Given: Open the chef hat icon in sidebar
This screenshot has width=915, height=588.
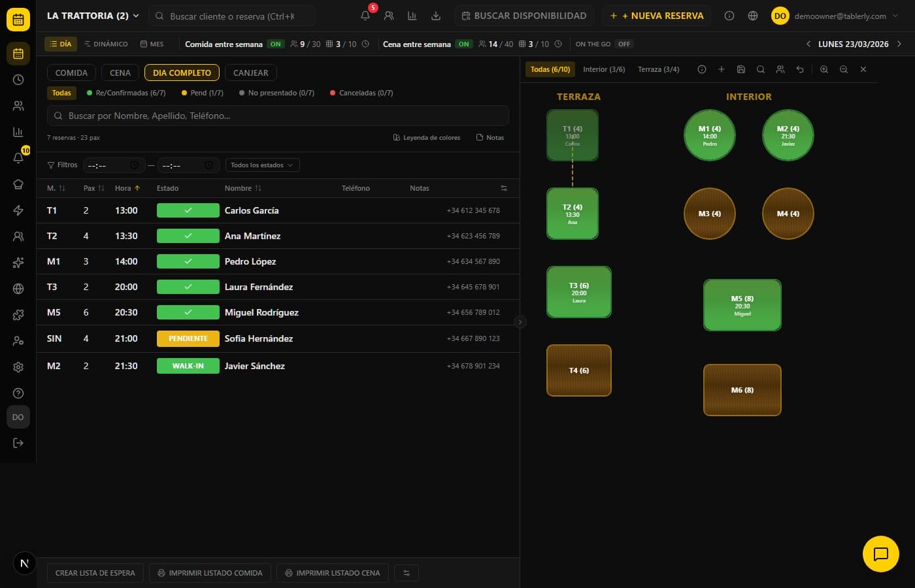Looking at the screenshot, I should (x=18, y=184).
